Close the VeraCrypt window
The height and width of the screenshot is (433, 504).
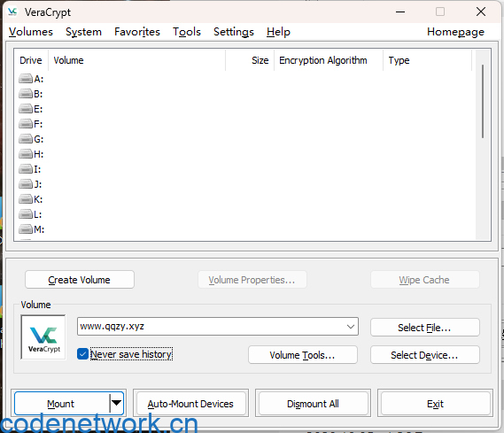(481, 12)
